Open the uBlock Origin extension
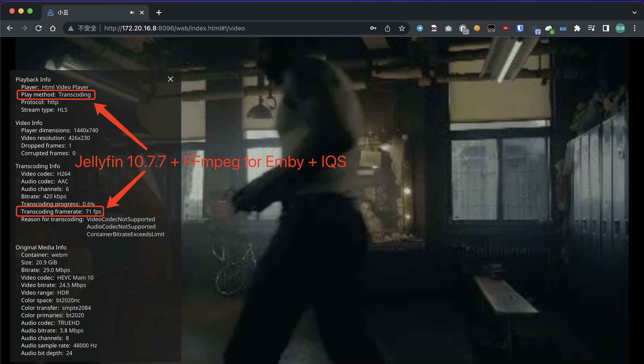 pos(505,28)
